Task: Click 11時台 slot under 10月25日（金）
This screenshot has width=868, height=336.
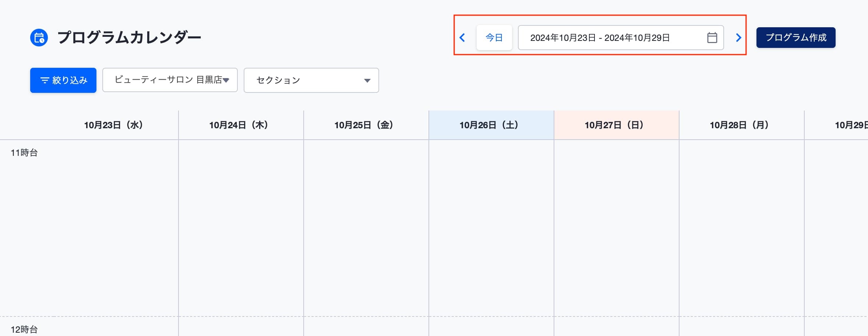Action: (x=366, y=228)
